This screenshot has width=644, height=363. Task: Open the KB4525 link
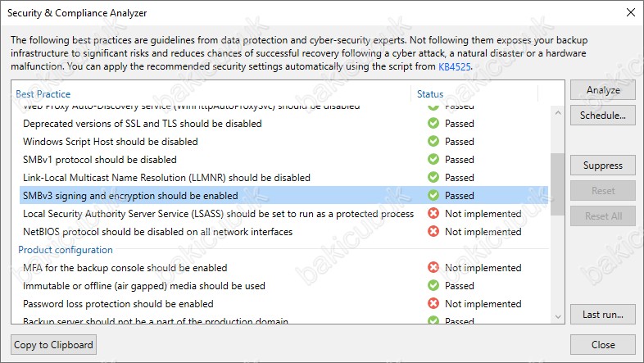[x=454, y=66]
